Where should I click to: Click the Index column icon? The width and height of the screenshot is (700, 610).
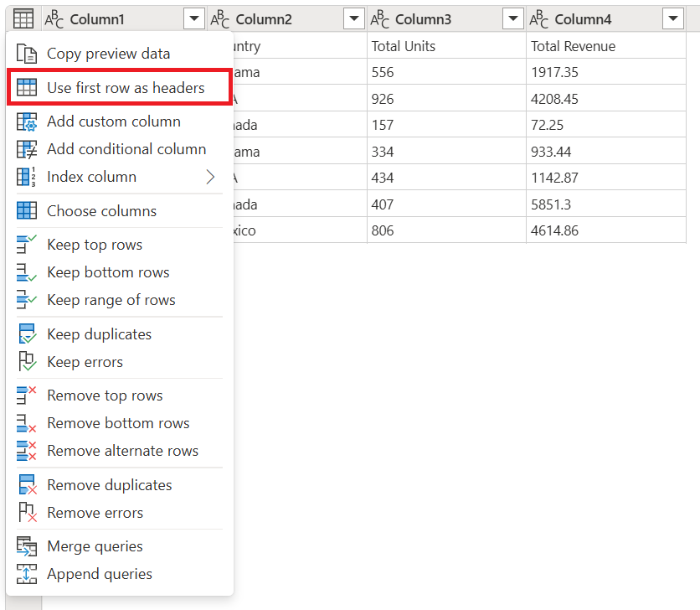point(26,177)
